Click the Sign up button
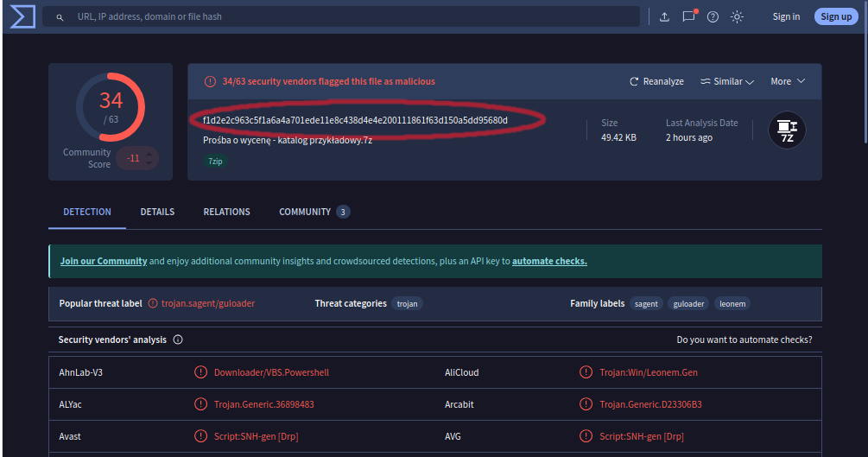The width and height of the screenshot is (868, 457). point(835,16)
